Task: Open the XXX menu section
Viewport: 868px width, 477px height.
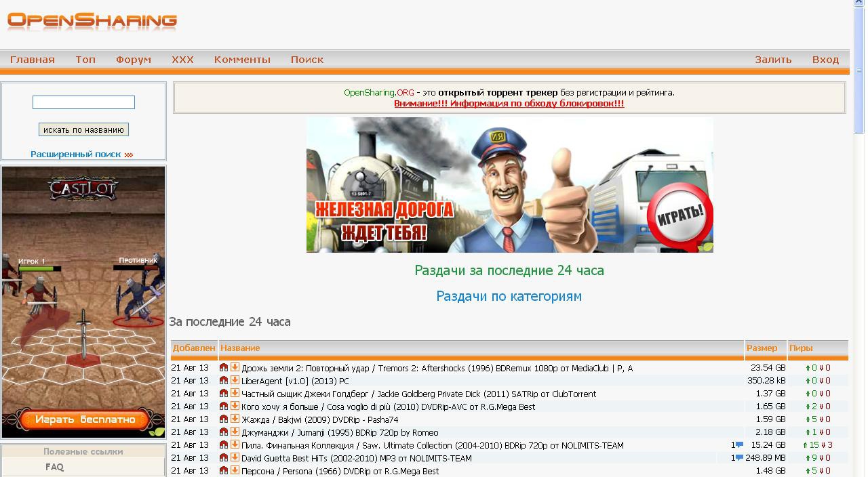Action: click(x=182, y=60)
